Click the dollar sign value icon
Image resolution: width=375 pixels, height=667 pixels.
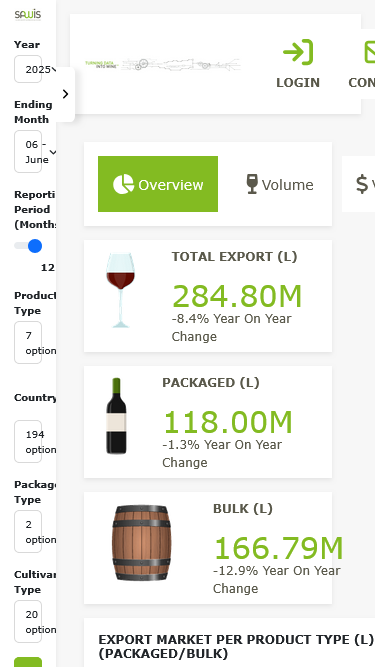(362, 184)
